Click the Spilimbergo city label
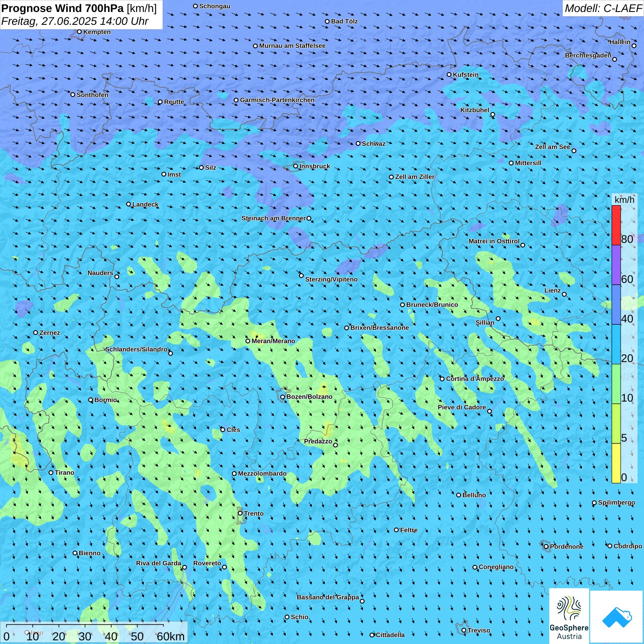The image size is (644, 644). click(x=616, y=502)
